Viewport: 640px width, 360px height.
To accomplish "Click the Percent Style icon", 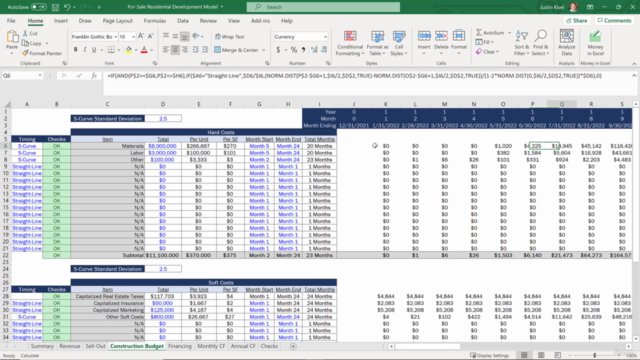I will pyautogui.click(x=293, y=50).
